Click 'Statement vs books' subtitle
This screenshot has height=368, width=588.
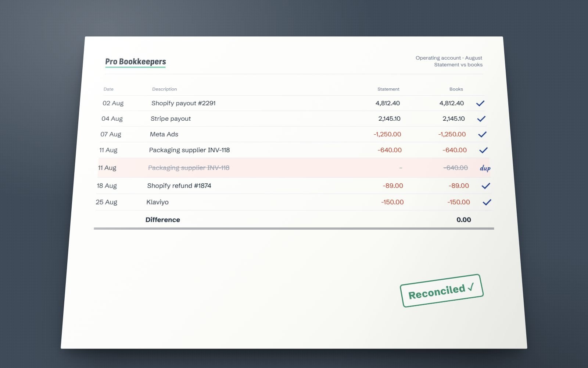point(458,65)
